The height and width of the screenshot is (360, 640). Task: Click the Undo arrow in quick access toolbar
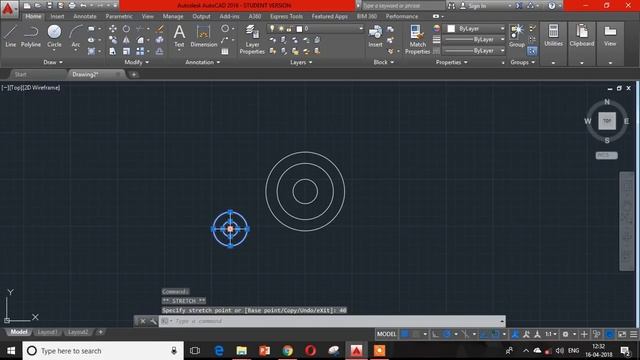click(x=83, y=6)
